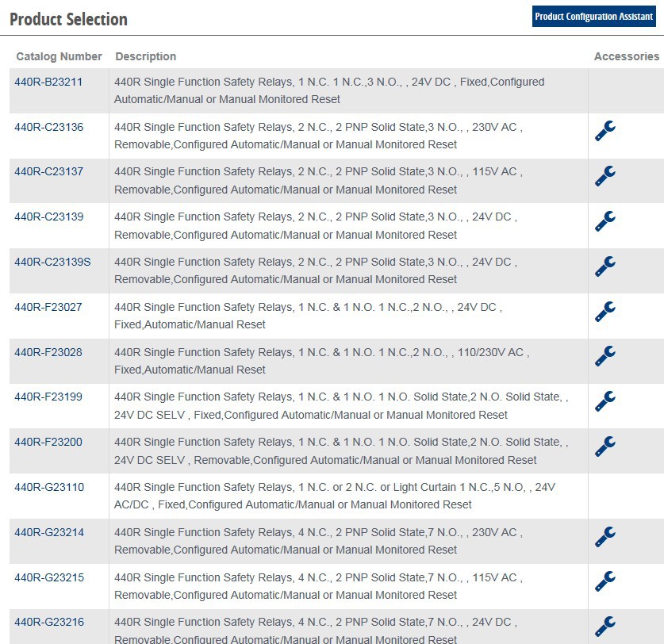Click the Accessories column header
This screenshot has height=644, width=664.
(x=626, y=56)
